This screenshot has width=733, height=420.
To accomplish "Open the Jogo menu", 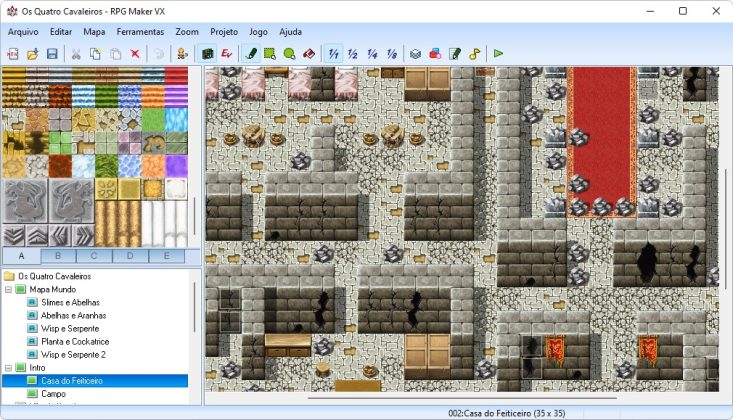I will tap(258, 32).
